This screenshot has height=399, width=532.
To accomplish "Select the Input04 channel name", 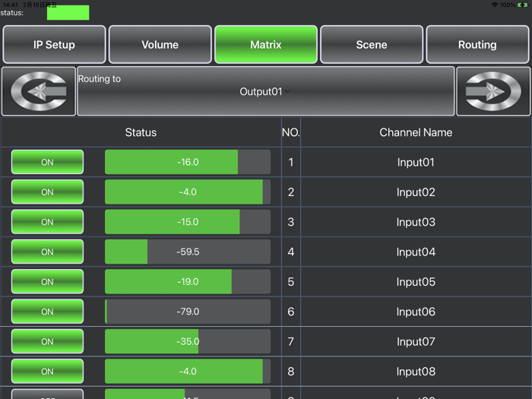I will click(x=416, y=252).
